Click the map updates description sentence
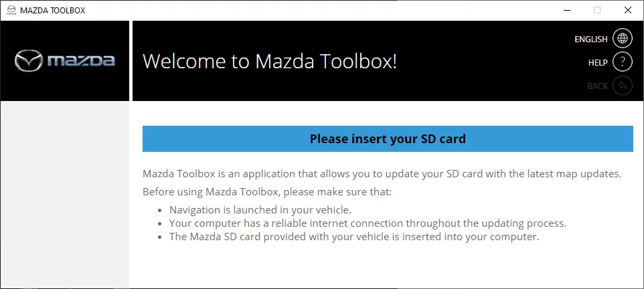 point(382,174)
